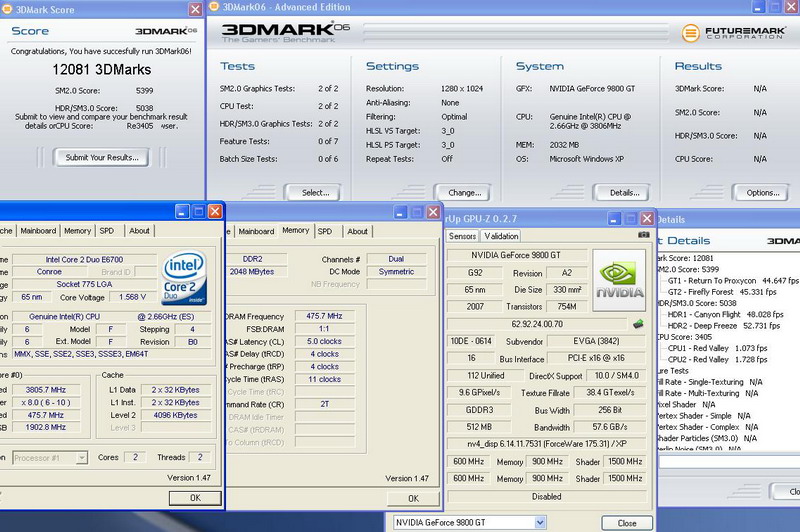This screenshot has width=800, height=532.
Task: Click the Intel Core 2 Duo logo in CPU-Z
Action: point(184,277)
